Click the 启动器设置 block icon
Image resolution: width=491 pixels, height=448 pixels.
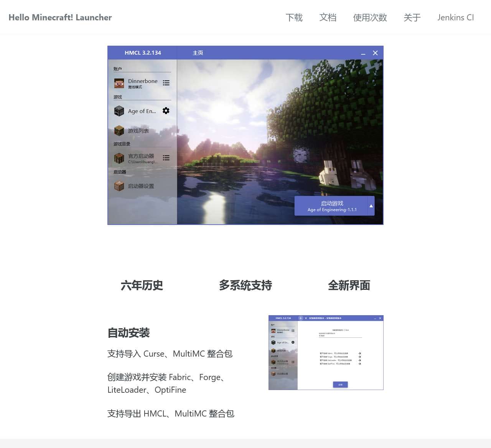click(119, 186)
